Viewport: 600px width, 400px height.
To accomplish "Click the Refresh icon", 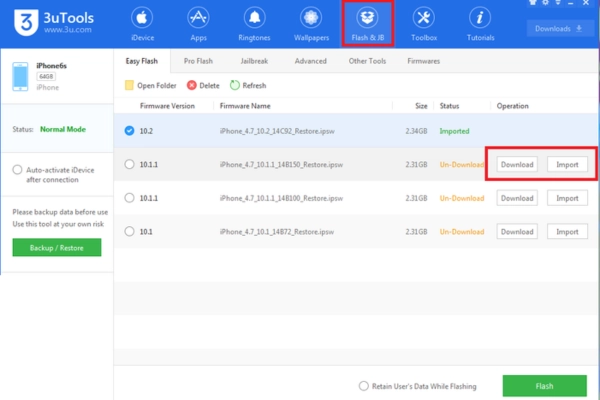I will (x=235, y=86).
